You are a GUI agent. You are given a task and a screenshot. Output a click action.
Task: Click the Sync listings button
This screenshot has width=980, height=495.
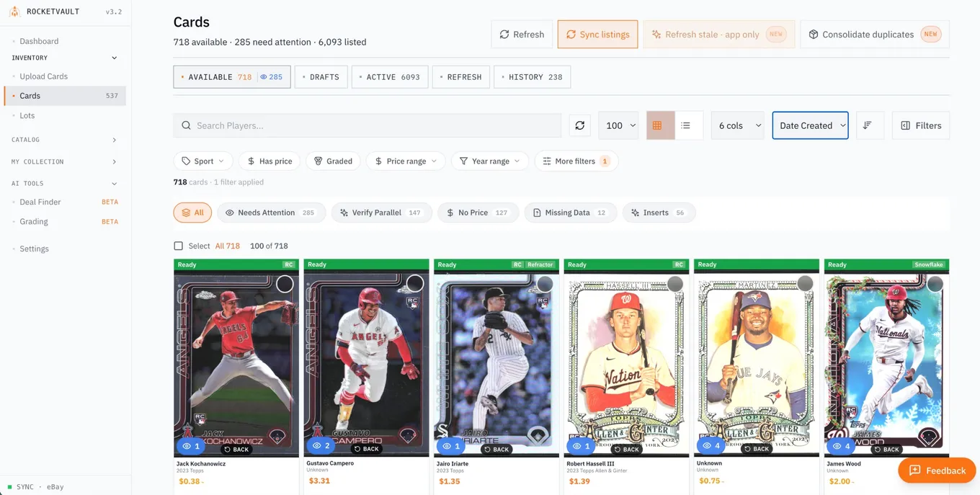pyautogui.click(x=597, y=35)
